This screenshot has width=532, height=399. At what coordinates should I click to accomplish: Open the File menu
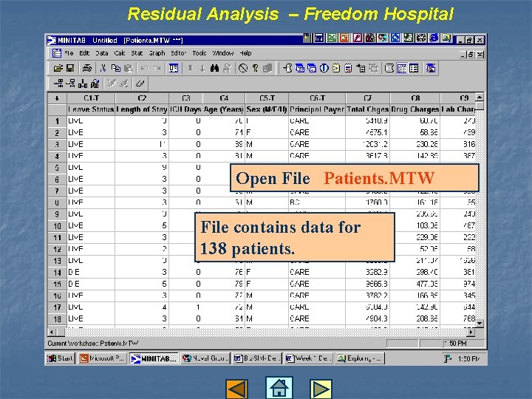[x=69, y=53]
